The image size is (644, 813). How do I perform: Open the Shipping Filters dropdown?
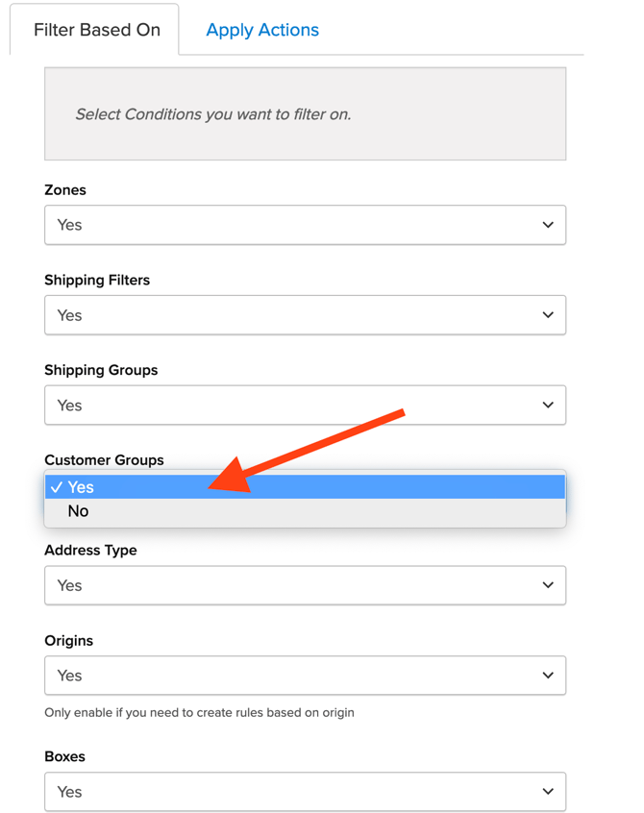pyautogui.click(x=305, y=315)
